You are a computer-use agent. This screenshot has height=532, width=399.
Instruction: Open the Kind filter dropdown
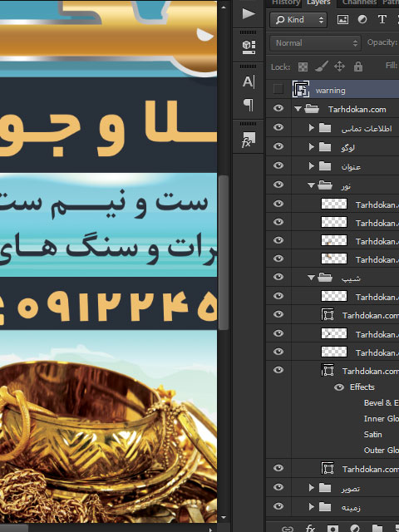tap(298, 20)
